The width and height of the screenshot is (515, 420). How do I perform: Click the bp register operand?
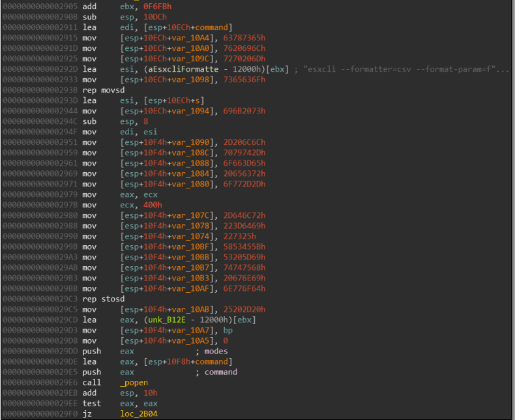point(228,330)
